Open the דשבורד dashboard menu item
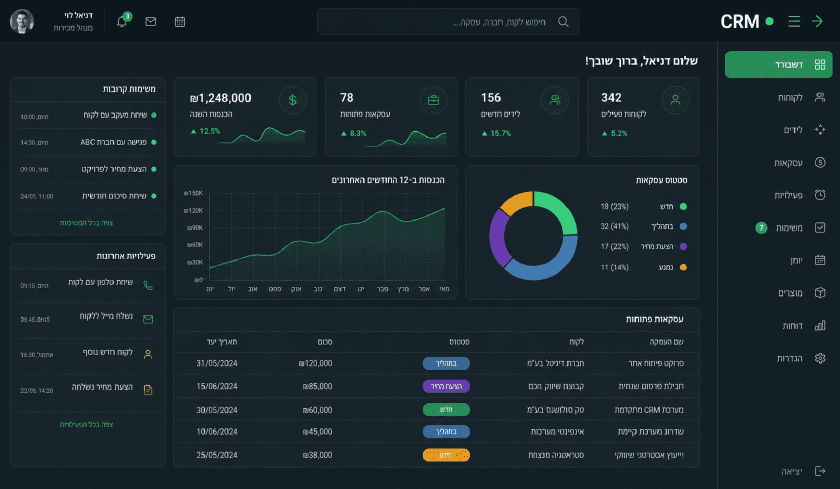Viewport: 840px width, 489px height. click(x=778, y=65)
